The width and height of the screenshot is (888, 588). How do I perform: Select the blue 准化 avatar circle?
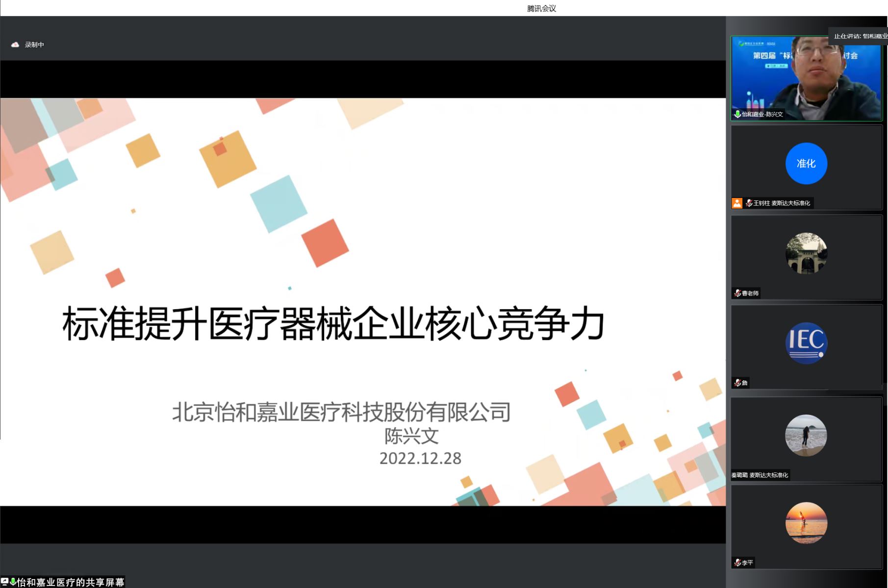(806, 163)
